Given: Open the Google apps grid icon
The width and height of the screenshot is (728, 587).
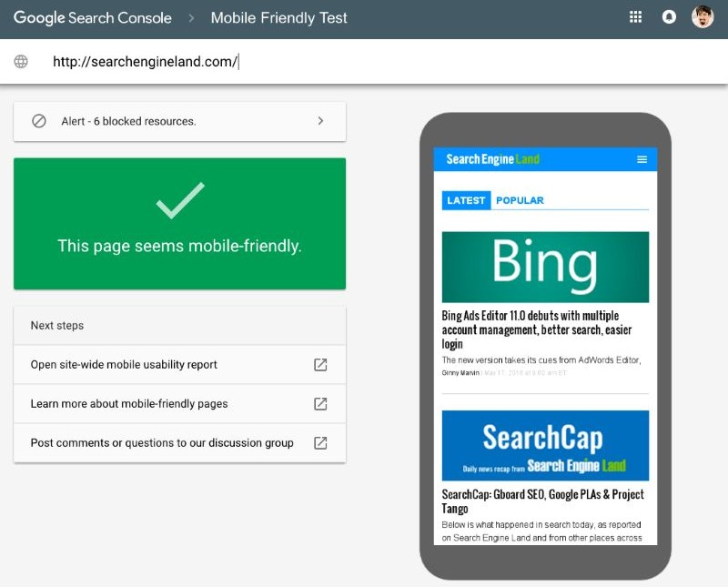Looking at the screenshot, I should point(635,17).
